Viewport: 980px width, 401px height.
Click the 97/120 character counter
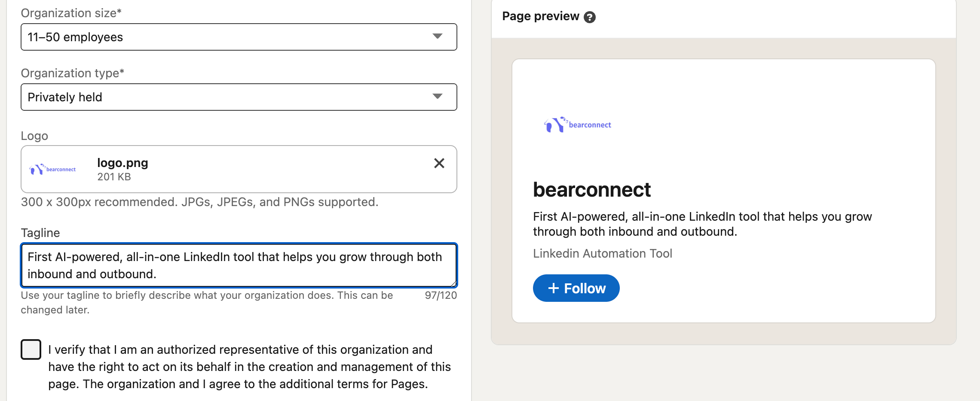coord(441,295)
